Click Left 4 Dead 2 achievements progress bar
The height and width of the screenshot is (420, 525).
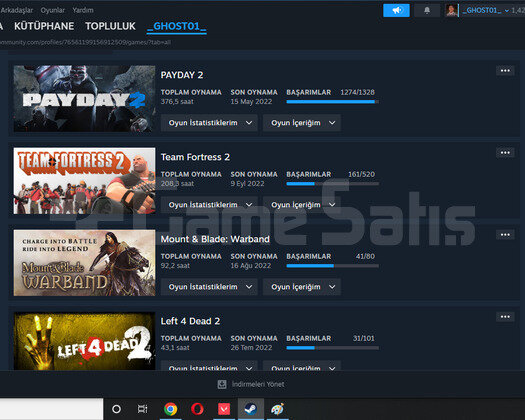pyautogui.click(x=332, y=348)
